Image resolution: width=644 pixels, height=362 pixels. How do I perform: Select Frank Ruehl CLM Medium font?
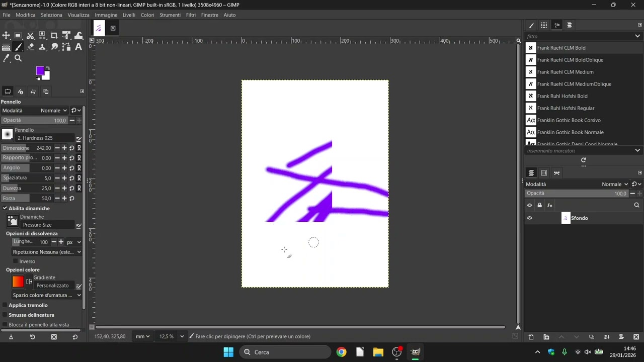(584, 72)
